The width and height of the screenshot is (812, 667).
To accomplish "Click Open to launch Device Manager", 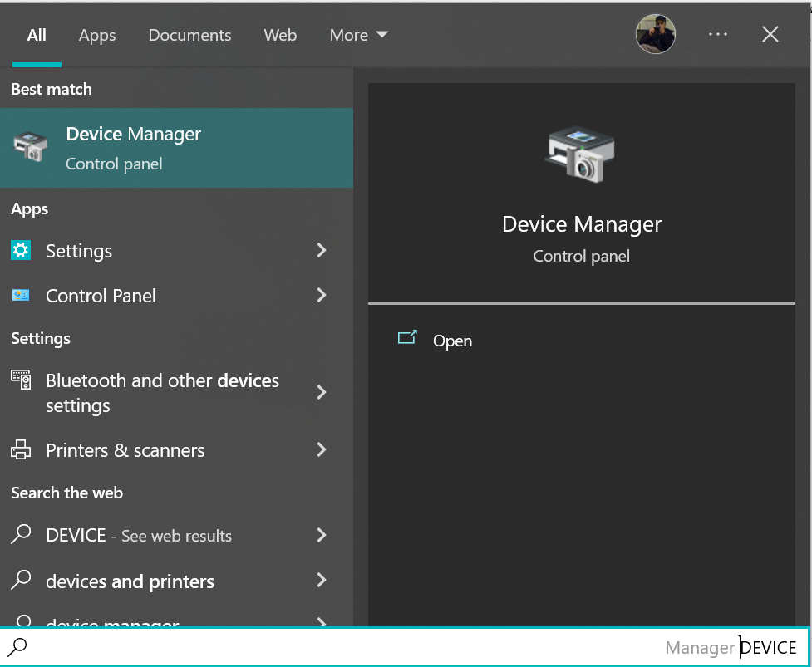I will click(x=452, y=341).
